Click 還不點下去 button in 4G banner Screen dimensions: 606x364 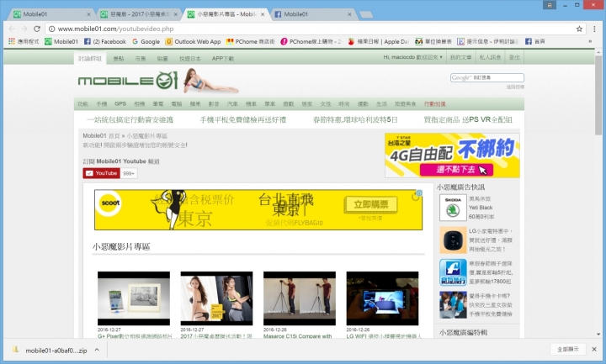456,170
